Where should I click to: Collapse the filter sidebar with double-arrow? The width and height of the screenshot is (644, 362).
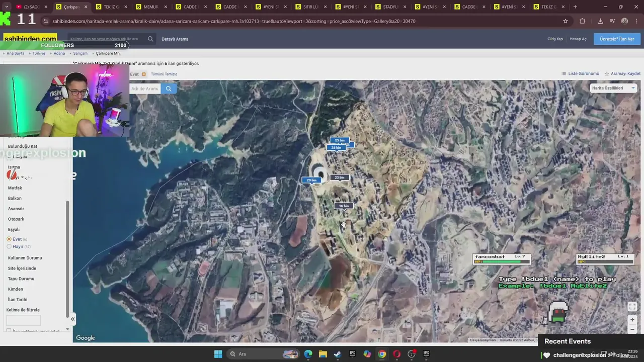click(x=72, y=319)
